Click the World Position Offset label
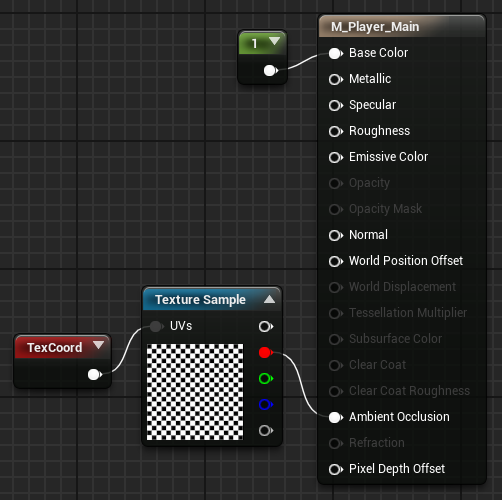The width and height of the screenshot is (502, 500). pos(406,261)
